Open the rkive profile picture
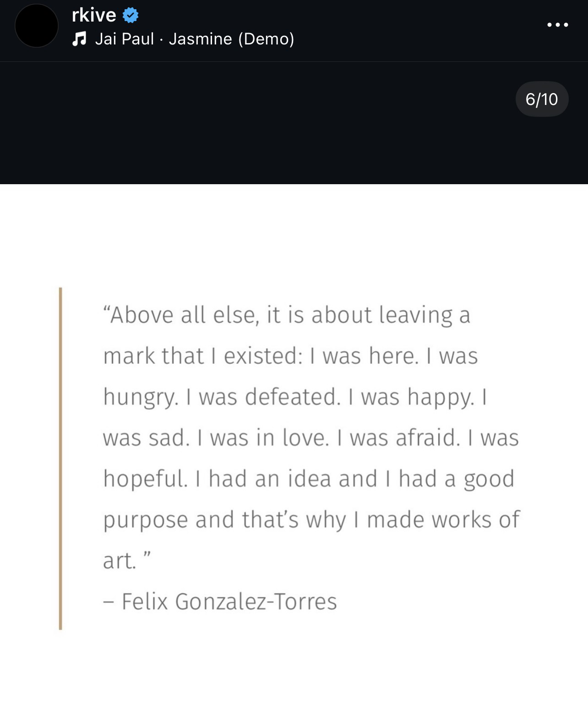The width and height of the screenshot is (588, 707). [x=37, y=26]
